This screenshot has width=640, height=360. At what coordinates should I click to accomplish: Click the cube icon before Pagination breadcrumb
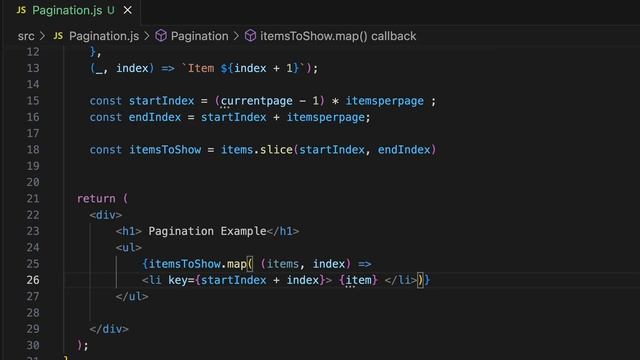(x=161, y=36)
